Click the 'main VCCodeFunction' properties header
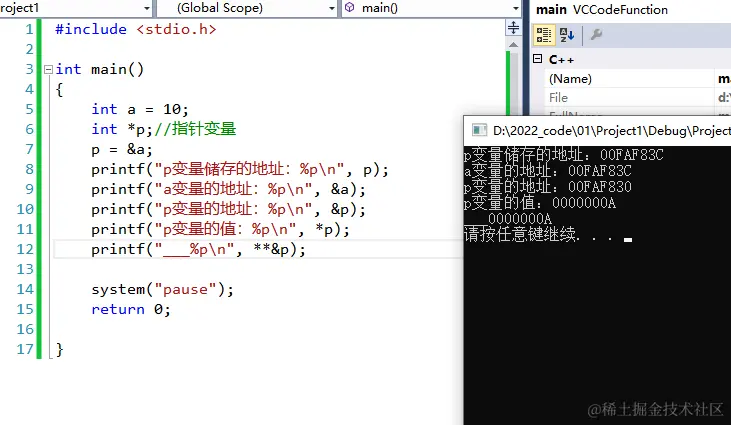Screen dimensions: 731x425 pyautogui.click(x=602, y=9)
